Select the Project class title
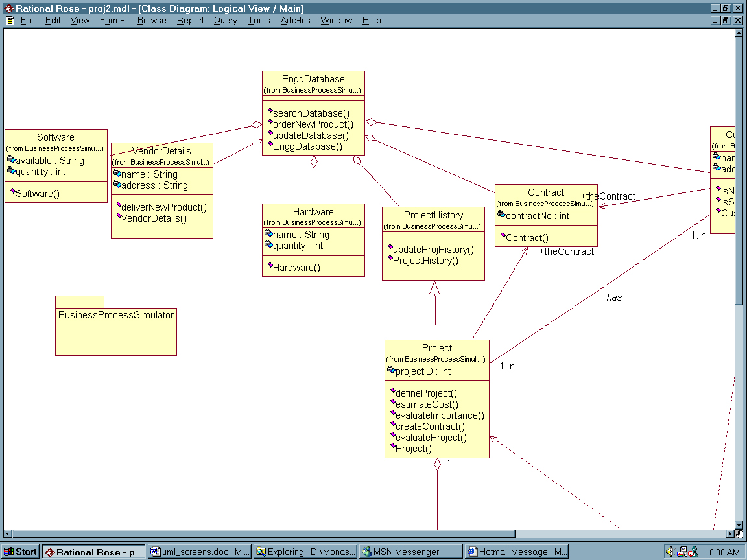 [x=437, y=348]
